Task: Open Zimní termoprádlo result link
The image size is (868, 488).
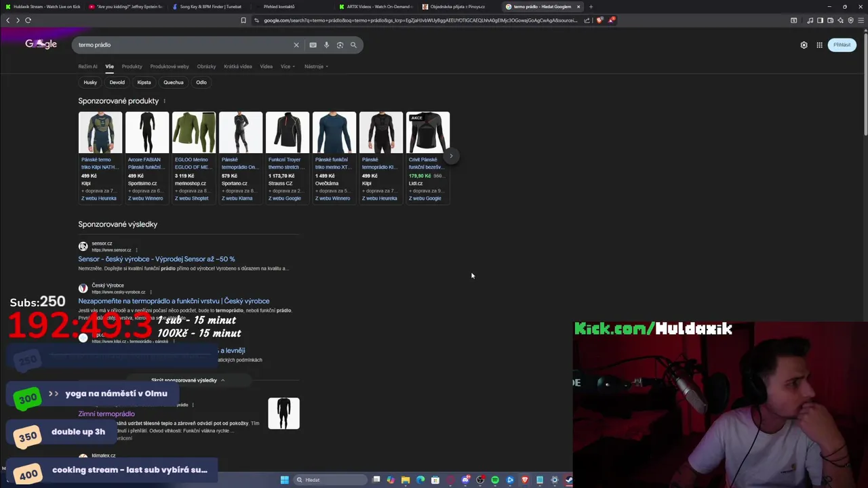Action: (106, 413)
